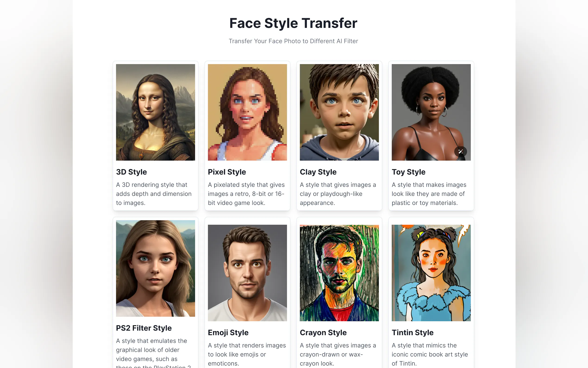
Task: Open the "PS2 Filter Style" title
Action: 144,328
